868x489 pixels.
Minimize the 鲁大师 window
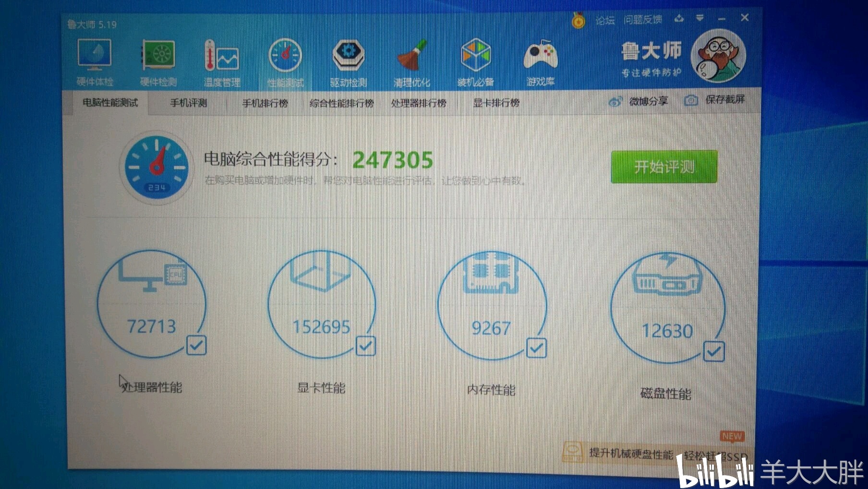click(722, 19)
